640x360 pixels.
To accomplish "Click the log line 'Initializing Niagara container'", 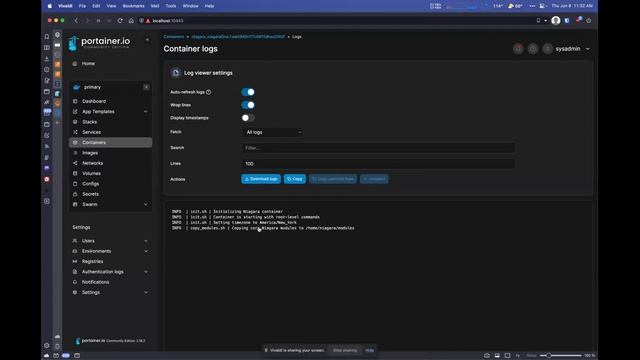I will pyautogui.click(x=227, y=211).
